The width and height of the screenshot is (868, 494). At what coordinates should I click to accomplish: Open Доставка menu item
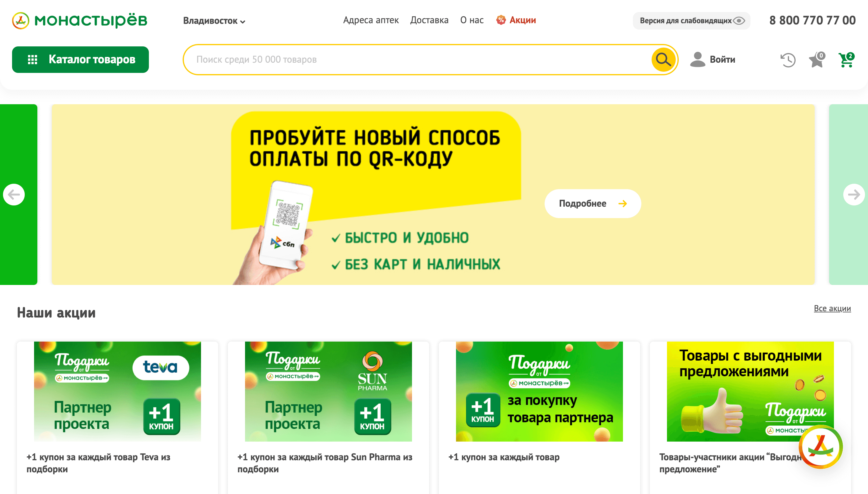coord(429,20)
